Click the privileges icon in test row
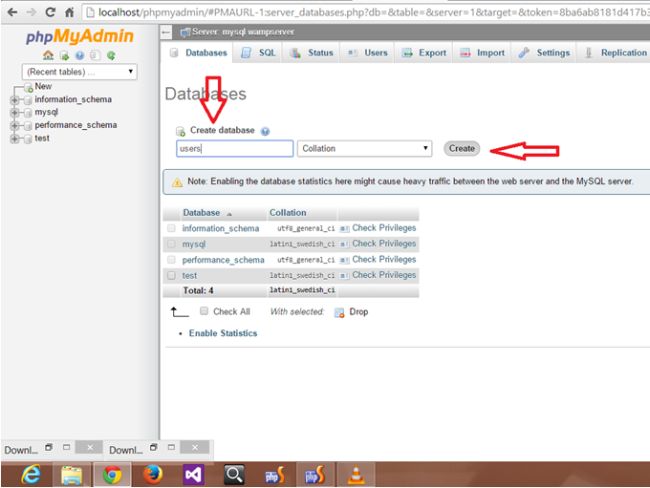The width and height of the screenshot is (650, 488). point(344,276)
